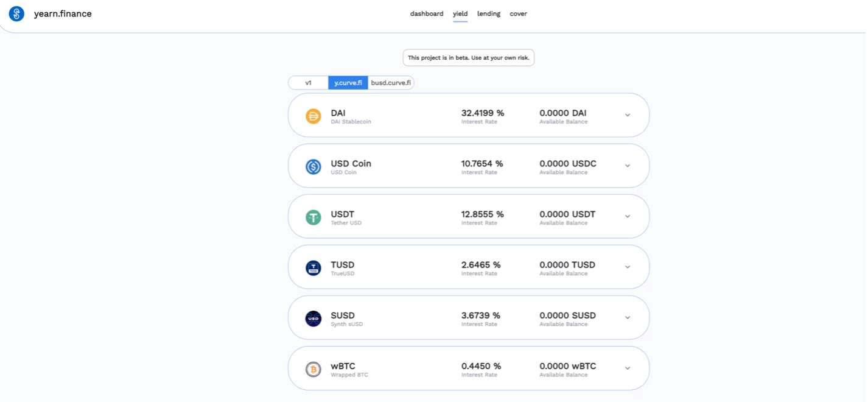Click the 32.4199 % interest rate
Screen dimensions: 868x402
[483, 113]
